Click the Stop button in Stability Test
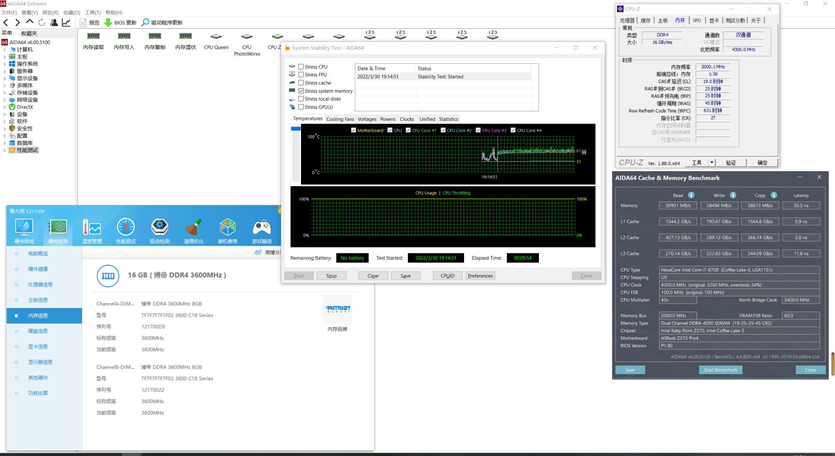The height and width of the screenshot is (456, 835). pyautogui.click(x=331, y=276)
